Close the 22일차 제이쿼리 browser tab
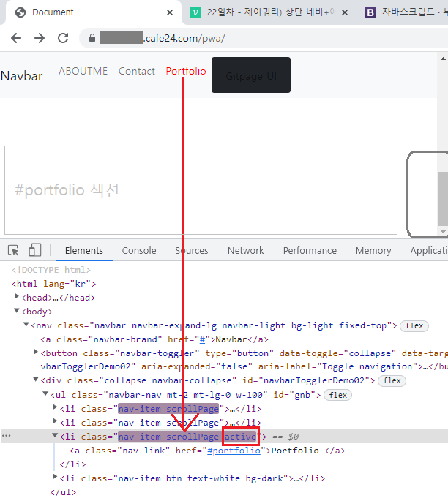448x501 pixels. [x=345, y=12]
